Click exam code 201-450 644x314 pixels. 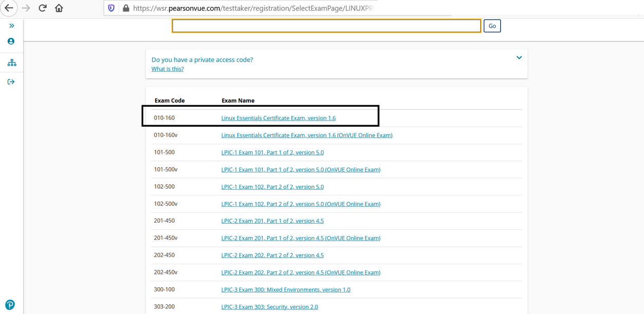coord(164,221)
